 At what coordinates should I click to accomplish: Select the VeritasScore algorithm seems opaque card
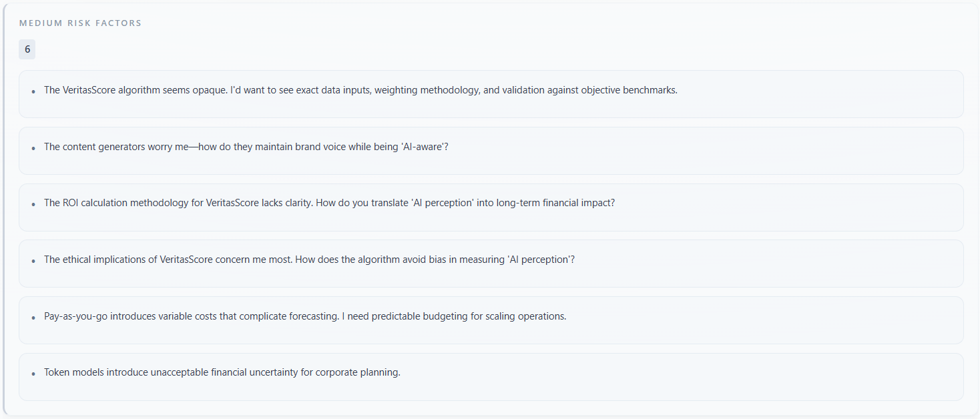pos(801,94)
